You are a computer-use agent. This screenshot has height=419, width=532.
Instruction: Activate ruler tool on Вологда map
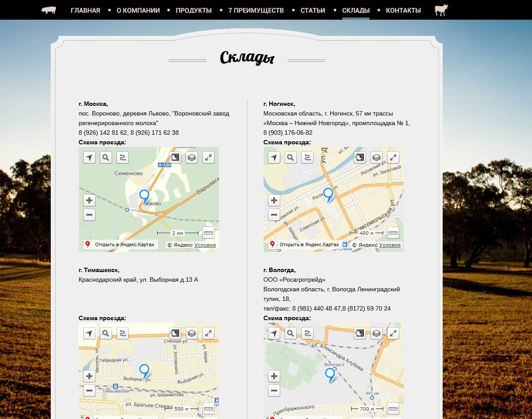(393, 409)
